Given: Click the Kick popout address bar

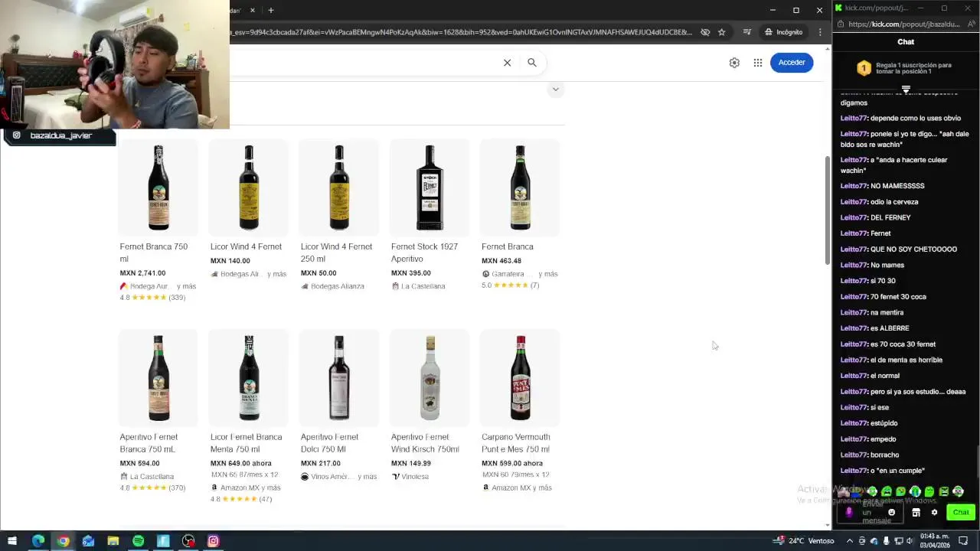Looking at the screenshot, I should 903,24.
